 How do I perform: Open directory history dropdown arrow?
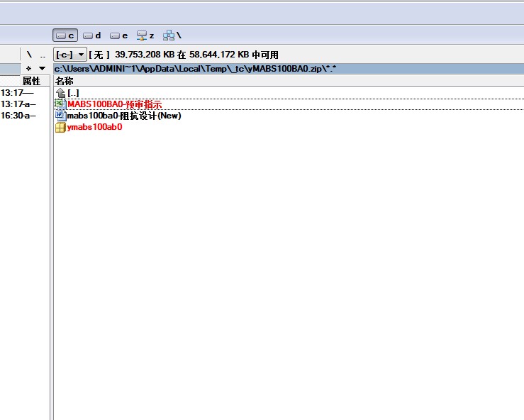click(x=42, y=69)
